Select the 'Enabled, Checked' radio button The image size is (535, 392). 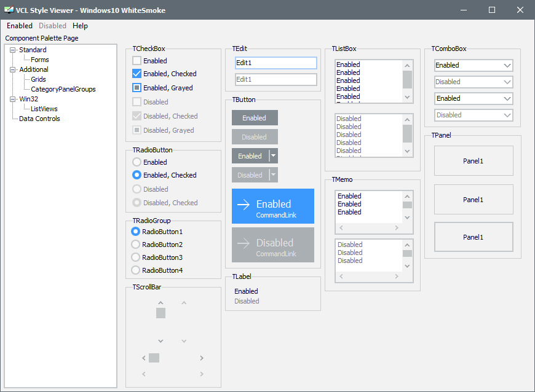click(x=137, y=175)
